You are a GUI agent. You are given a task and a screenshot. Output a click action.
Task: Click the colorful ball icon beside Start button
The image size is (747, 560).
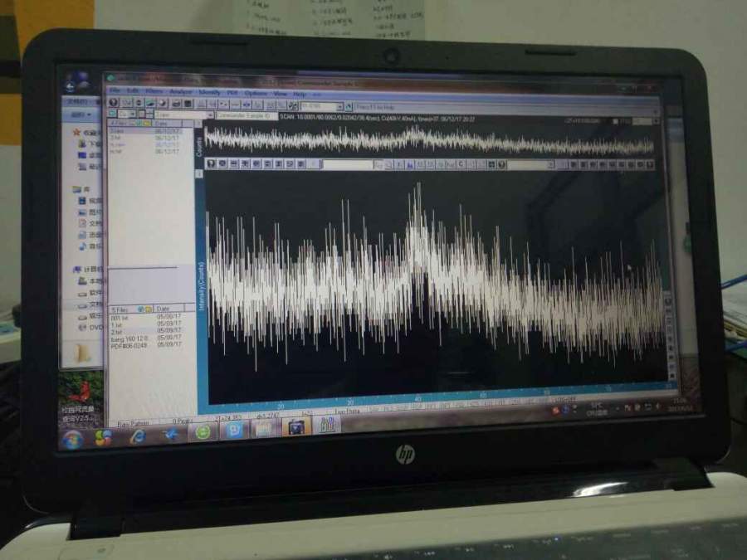coord(104,437)
